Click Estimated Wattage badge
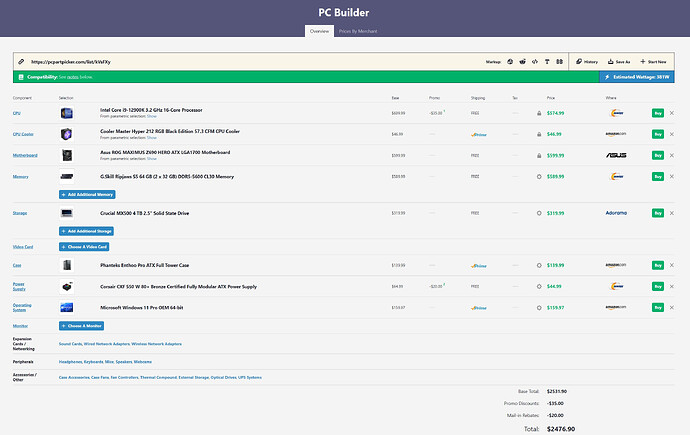The image size is (690, 435). (x=637, y=77)
